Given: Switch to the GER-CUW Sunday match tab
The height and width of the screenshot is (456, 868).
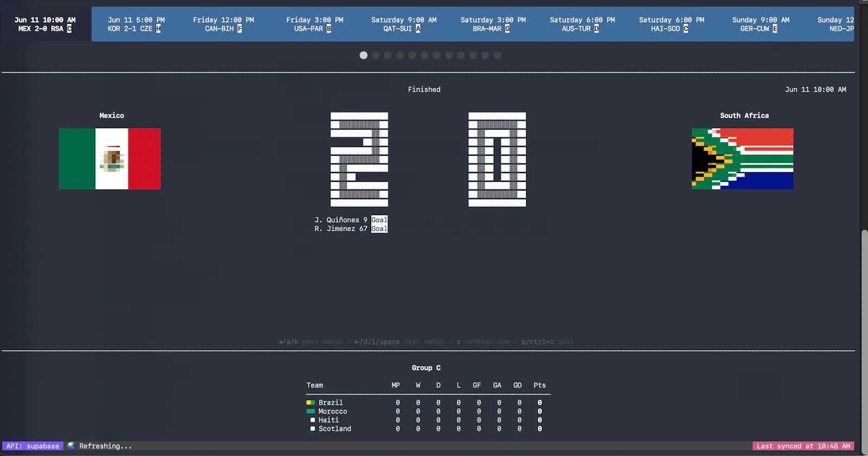Looking at the screenshot, I should (x=761, y=24).
